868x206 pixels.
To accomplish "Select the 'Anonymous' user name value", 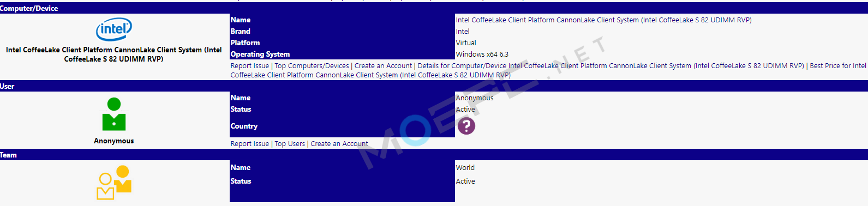I will [475, 98].
